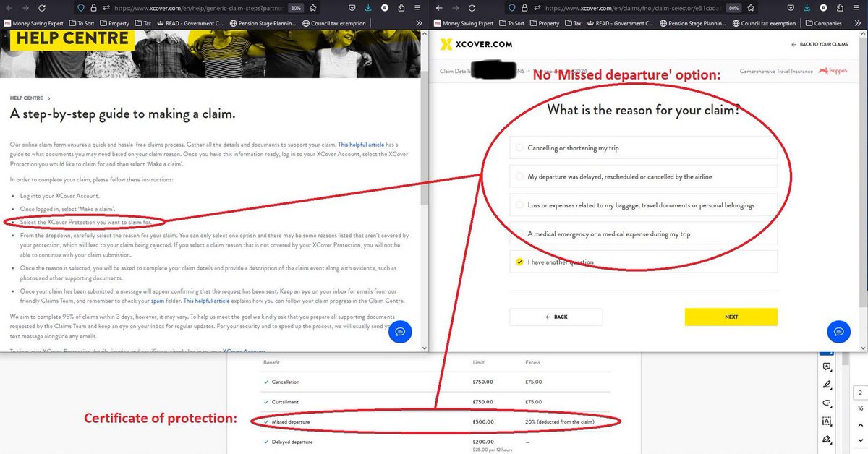This screenshot has width=868, height=454.
Task: Select the freehand draw loop tool in PDF viewer
Action: click(x=827, y=402)
